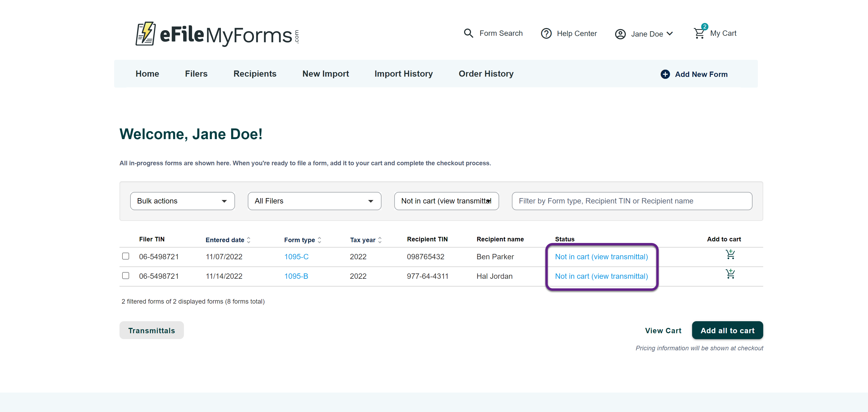The image size is (868, 412).
Task: Expand the All Filers dropdown
Action: point(314,201)
